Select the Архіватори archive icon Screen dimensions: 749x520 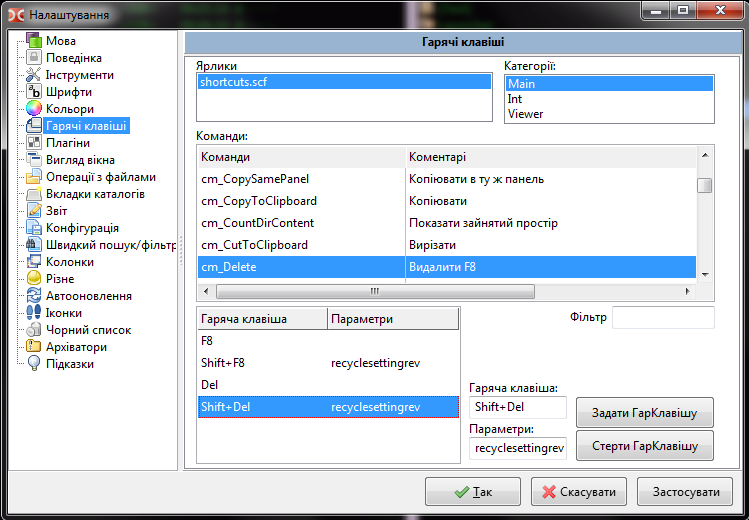34,347
